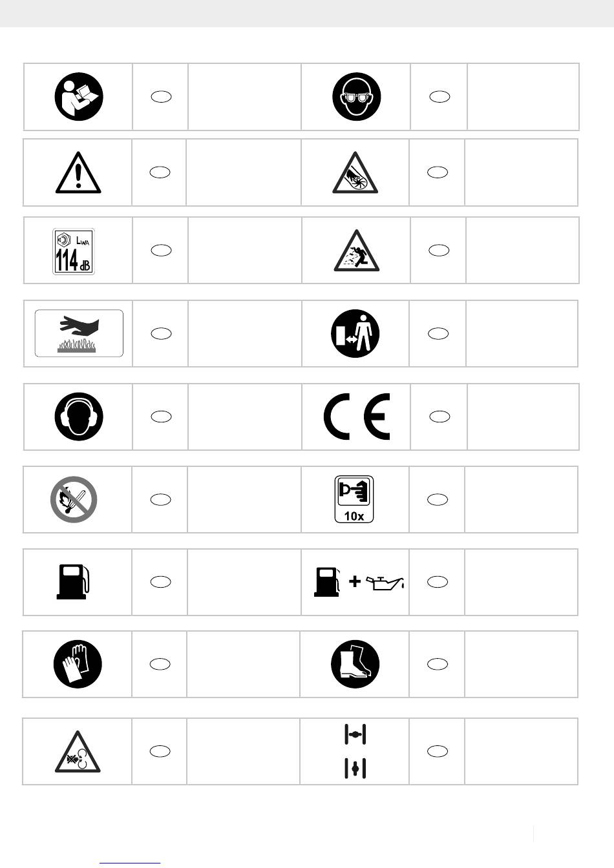Viewport: 614px width, 868px height.
Task: Click the choke lever positions symbol
Action: 355,751
